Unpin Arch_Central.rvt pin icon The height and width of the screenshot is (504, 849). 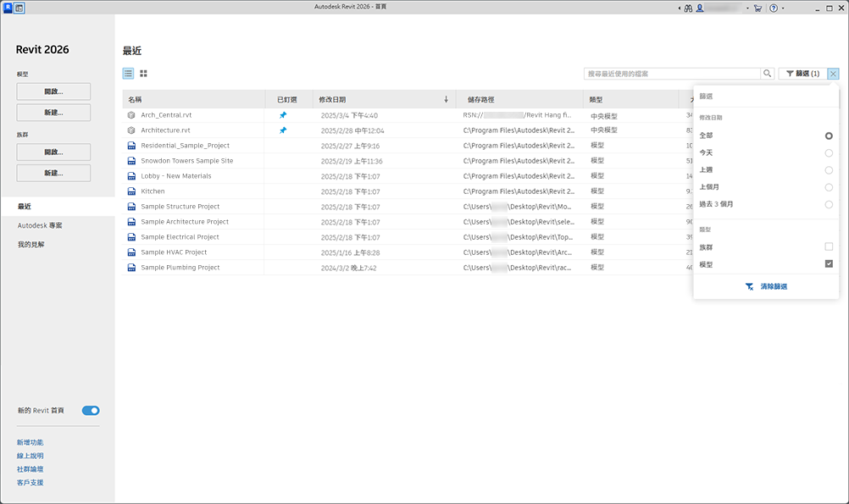pyautogui.click(x=283, y=115)
